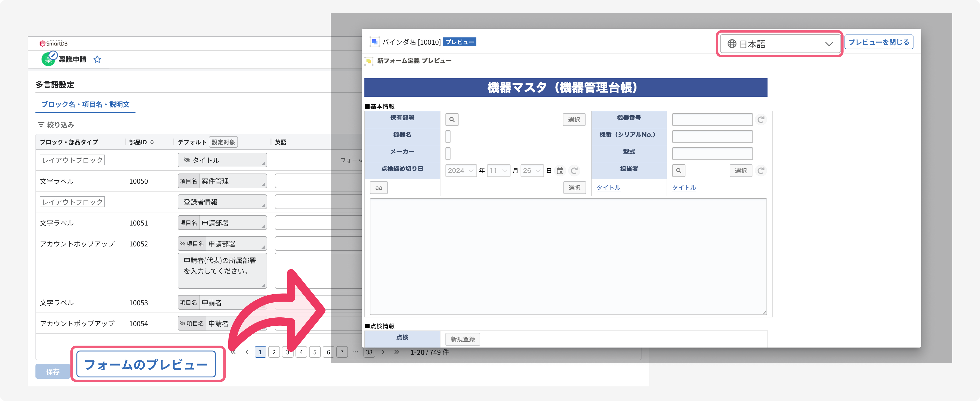Click English field for 案件管理 row
The width and height of the screenshot is (980, 401).
[318, 181]
